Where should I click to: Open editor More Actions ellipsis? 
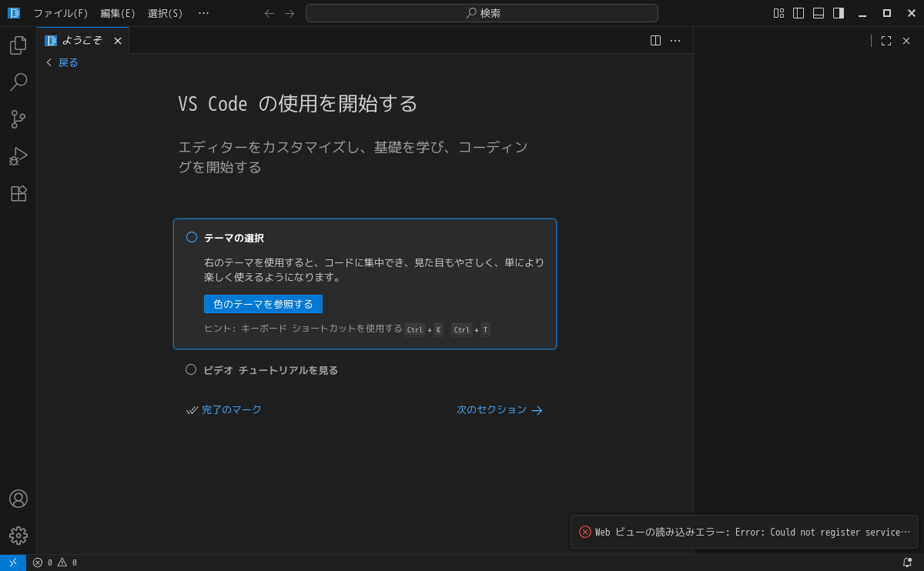click(x=675, y=41)
